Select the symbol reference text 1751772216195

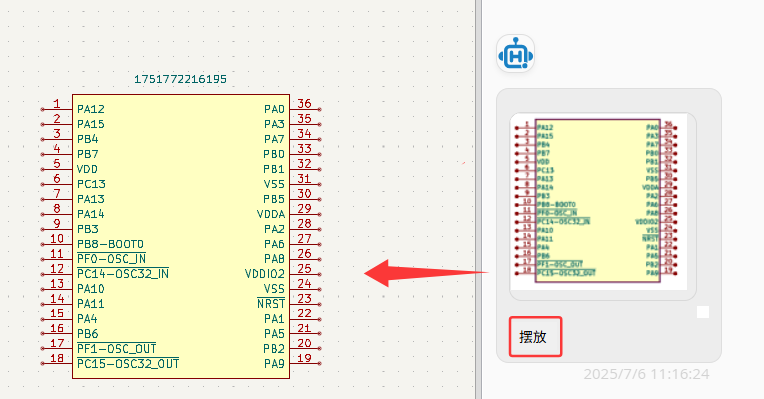click(180, 79)
